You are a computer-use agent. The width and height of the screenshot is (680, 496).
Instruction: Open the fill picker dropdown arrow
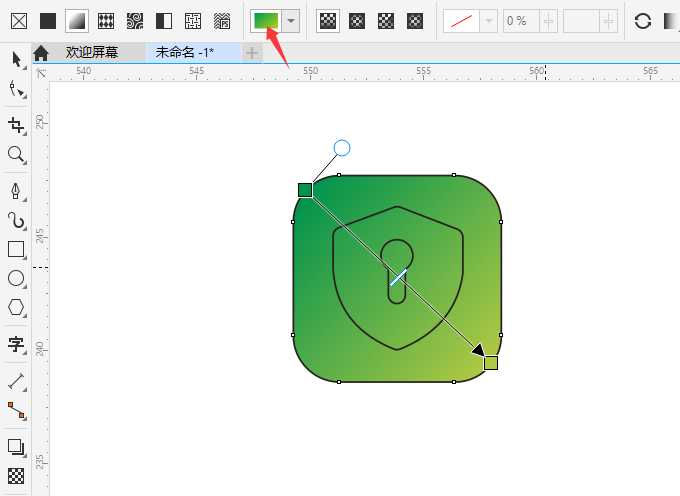coord(291,20)
